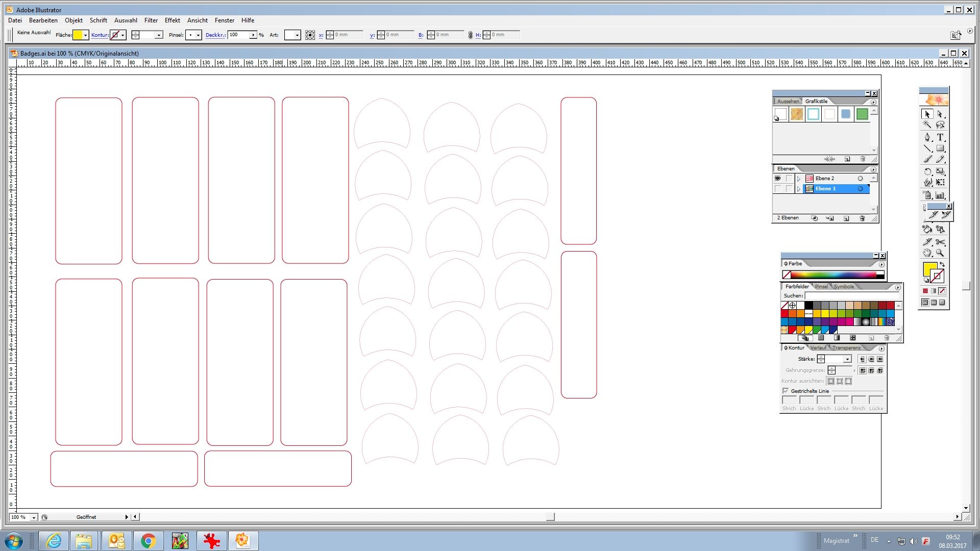
Task: Select the Type tool
Action: point(940,137)
